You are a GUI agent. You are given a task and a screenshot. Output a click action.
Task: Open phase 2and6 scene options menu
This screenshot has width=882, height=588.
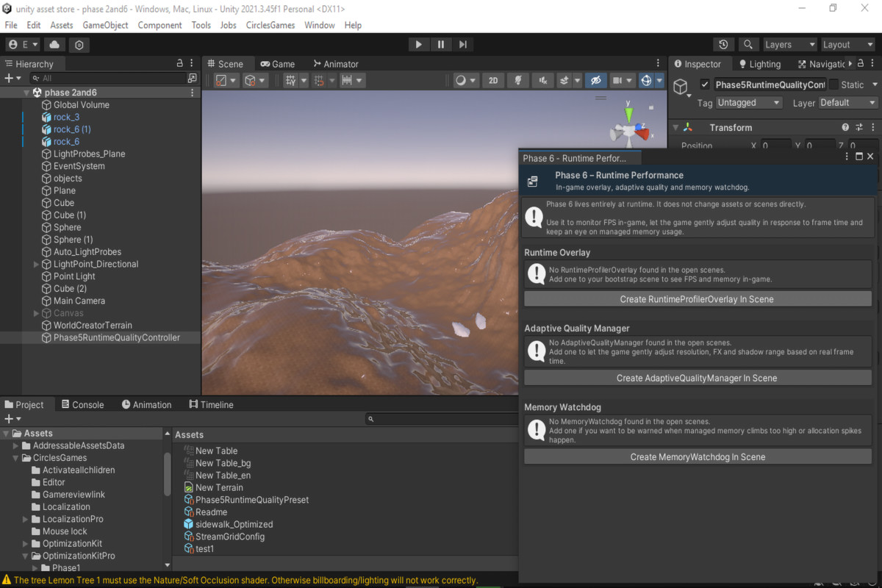click(193, 93)
